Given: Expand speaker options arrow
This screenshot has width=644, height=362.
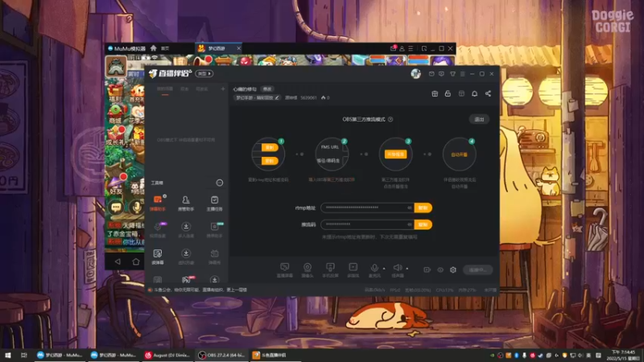Looking at the screenshot, I should (x=407, y=269).
